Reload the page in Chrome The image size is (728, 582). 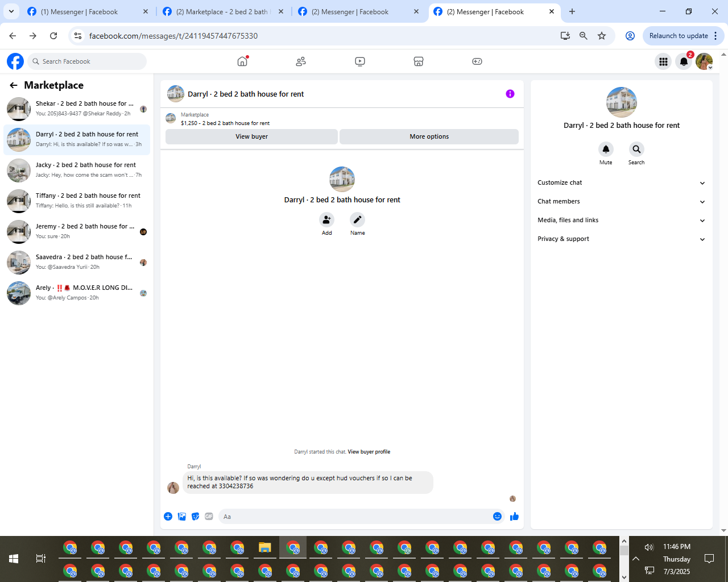point(53,36)
